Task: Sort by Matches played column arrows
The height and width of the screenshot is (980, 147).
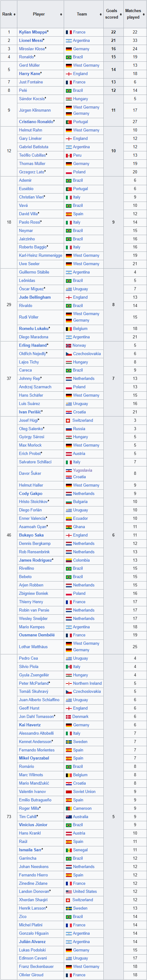Action: [144, 15]
